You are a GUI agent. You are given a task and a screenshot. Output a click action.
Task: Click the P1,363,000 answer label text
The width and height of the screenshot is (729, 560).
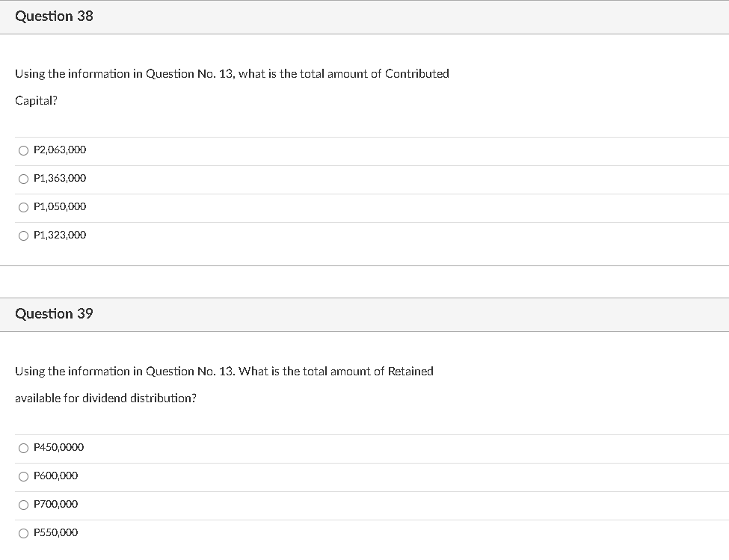pyautogui.click(x=59, y=178)
